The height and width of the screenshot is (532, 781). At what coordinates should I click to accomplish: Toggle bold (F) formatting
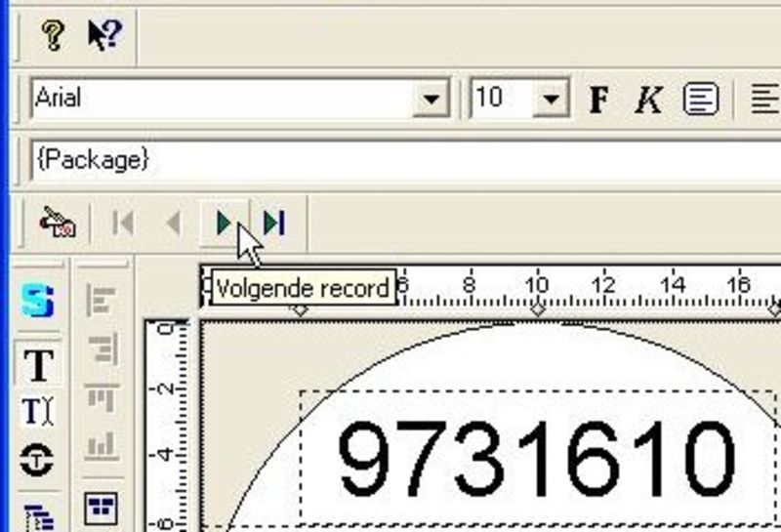coord(599,100)
